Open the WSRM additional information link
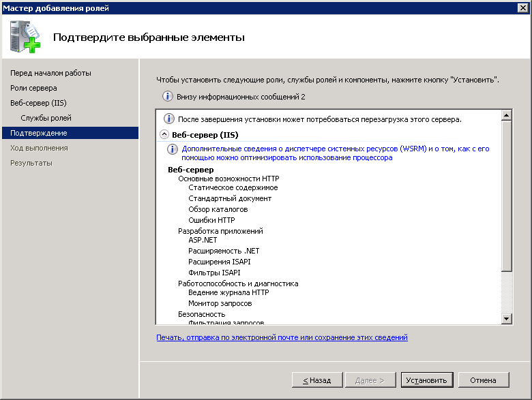532x400 pixels. tap(335, 153)
